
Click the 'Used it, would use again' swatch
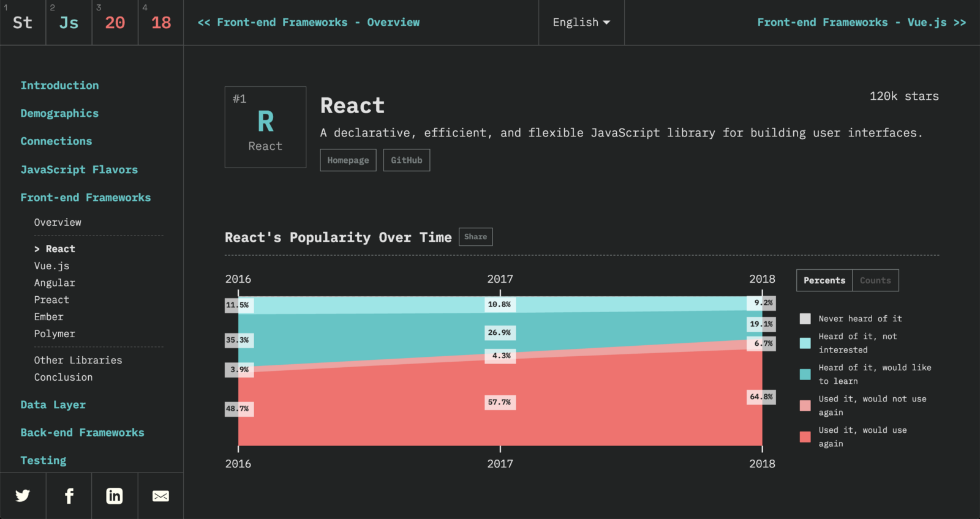[x=805, y=436]
